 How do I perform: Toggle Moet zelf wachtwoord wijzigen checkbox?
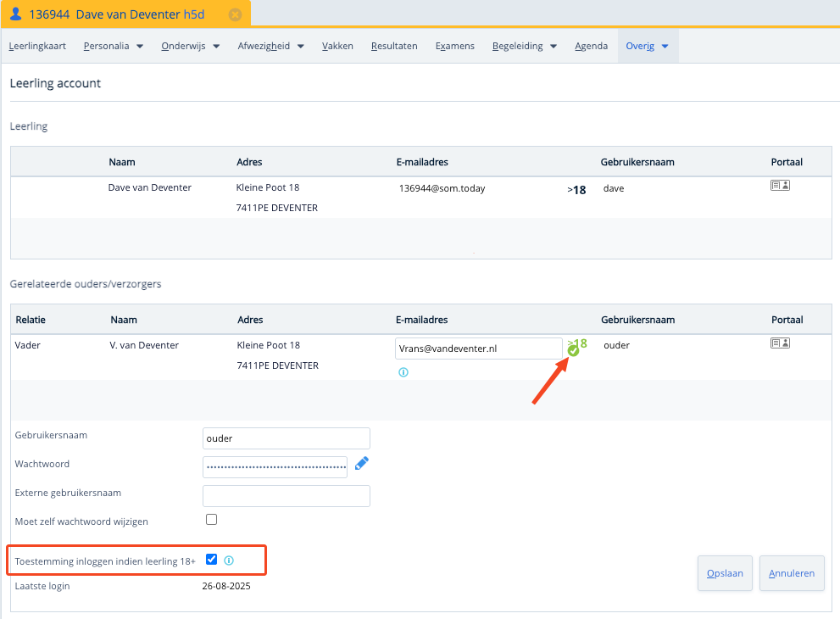point(212,519)
